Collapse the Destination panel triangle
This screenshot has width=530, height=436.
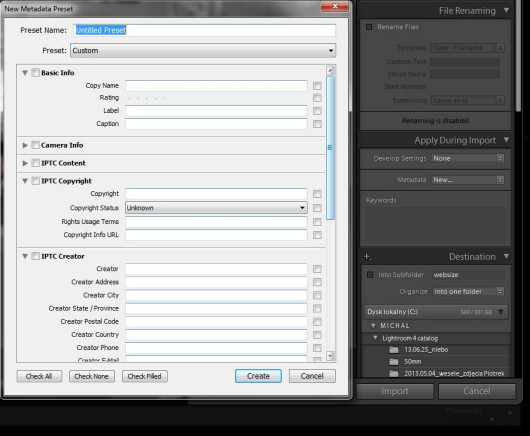[x=506, y=256]
